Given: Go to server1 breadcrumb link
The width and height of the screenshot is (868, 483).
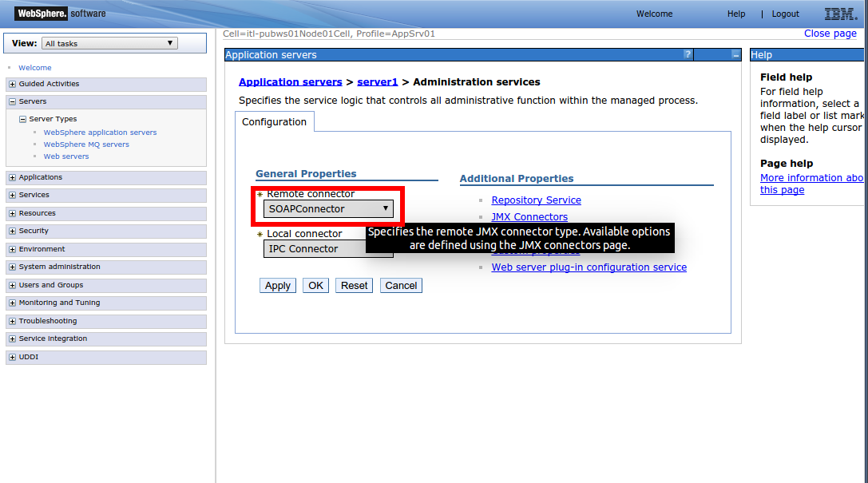Looking at the screenshot, I should point(378,82).
